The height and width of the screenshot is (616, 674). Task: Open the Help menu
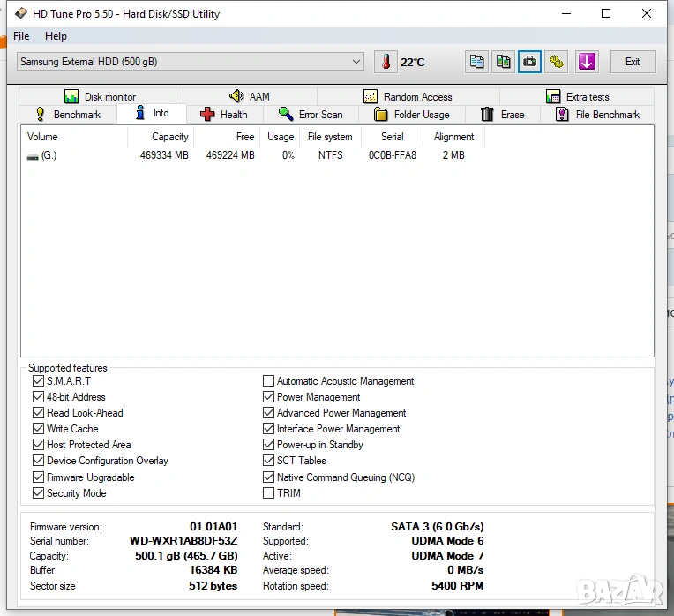pyautogui.click(x=56, y=36)
